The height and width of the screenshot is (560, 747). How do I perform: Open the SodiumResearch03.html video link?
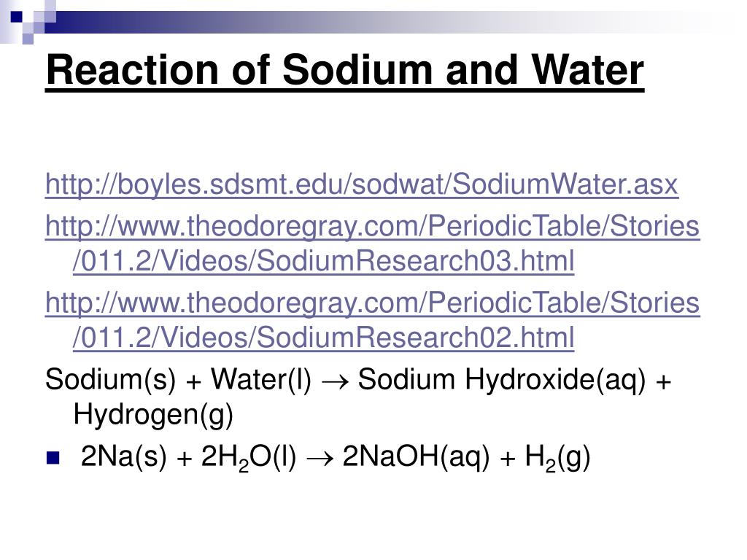click(x=373, y=244)
